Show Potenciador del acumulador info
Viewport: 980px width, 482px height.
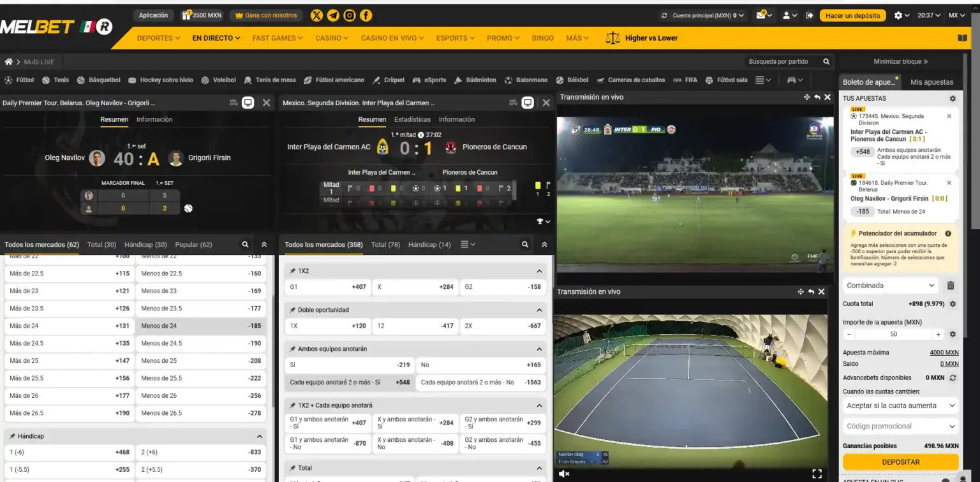[x=948, y=234]
